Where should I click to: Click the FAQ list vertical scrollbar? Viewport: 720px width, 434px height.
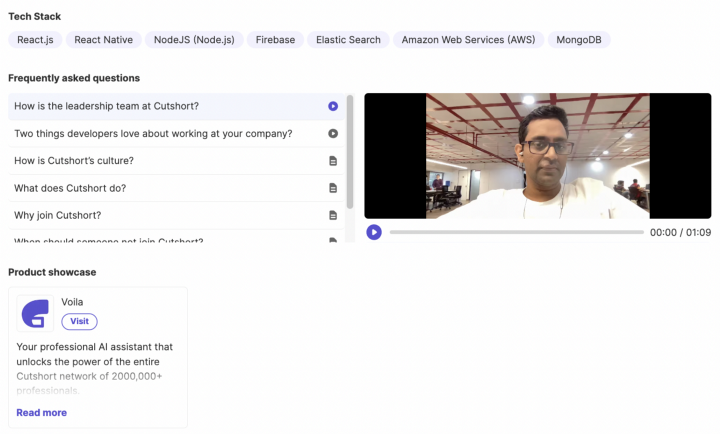(350, 152)
